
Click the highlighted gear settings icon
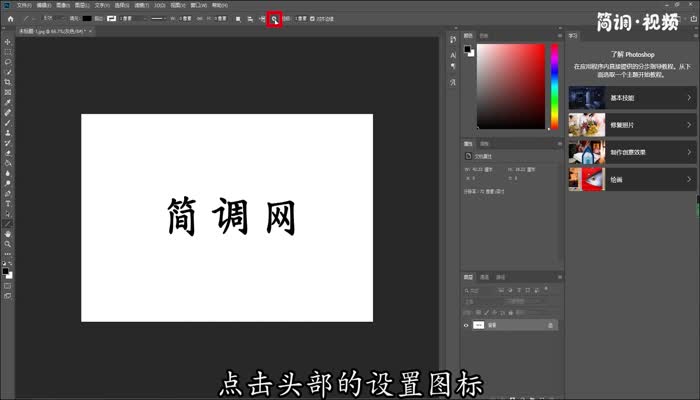tap(274, 18)
